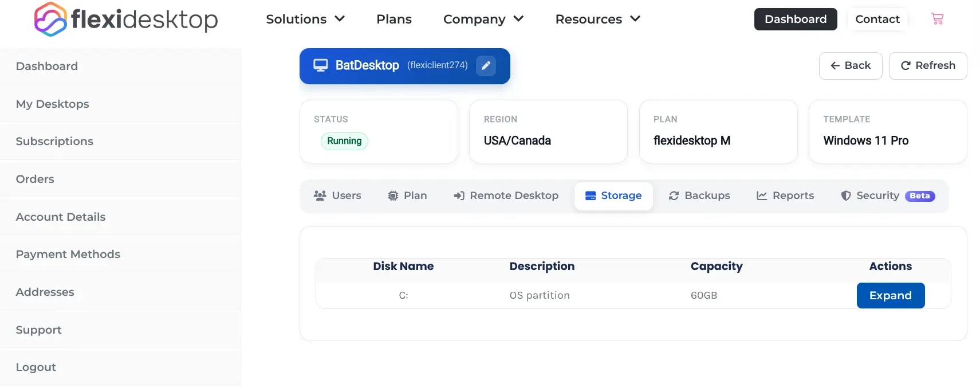The height and width of the screenshot is (391, 980).
Task: Click the Beta badge on Security tab
Action: click(x=920, y=196)
